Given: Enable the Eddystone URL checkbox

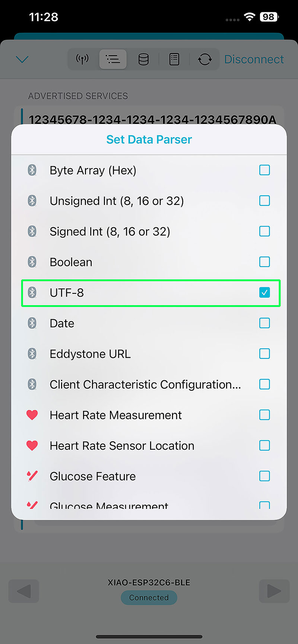Looking at the screenshot, I should click(x=264, y=354).
